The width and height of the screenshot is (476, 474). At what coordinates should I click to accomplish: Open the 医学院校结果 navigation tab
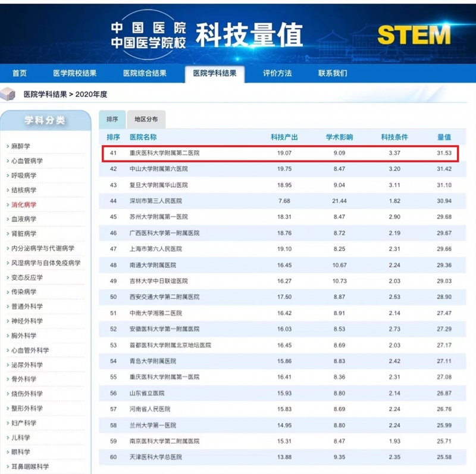75,73
